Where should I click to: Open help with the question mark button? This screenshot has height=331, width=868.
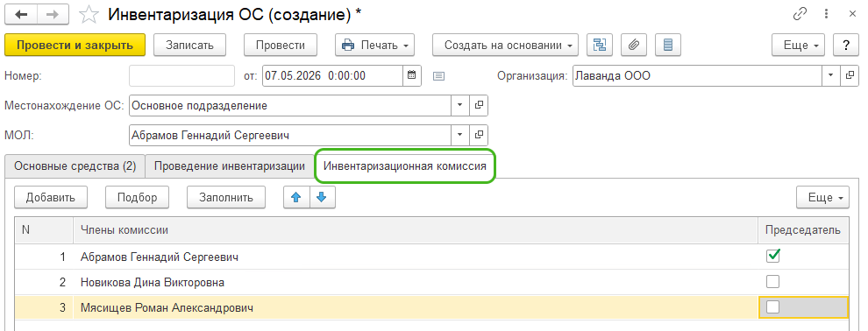[846, 46]
